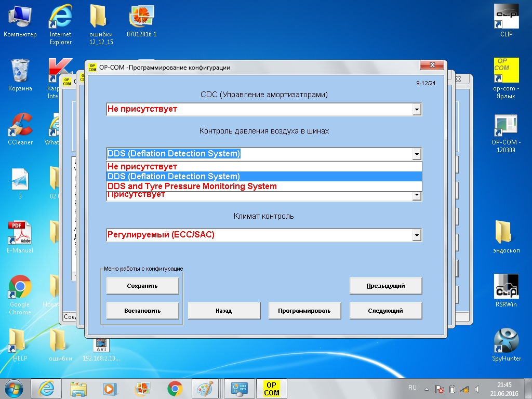Click the Востановить button
Viewport: 532px width, 399px height.
coord(142,311)
